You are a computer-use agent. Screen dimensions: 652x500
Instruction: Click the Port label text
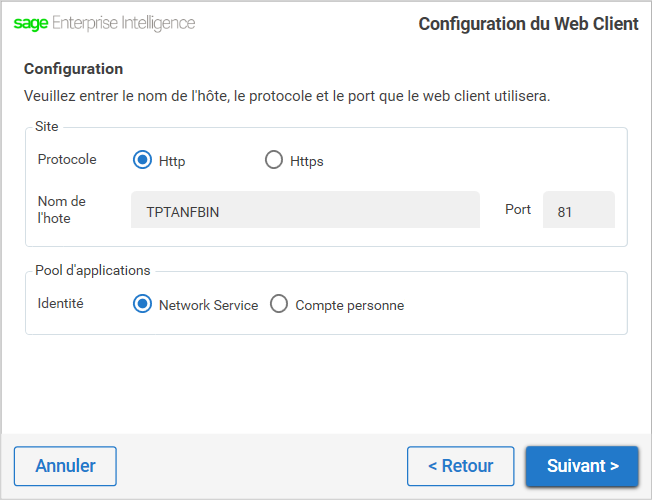[x=518, y=209]
